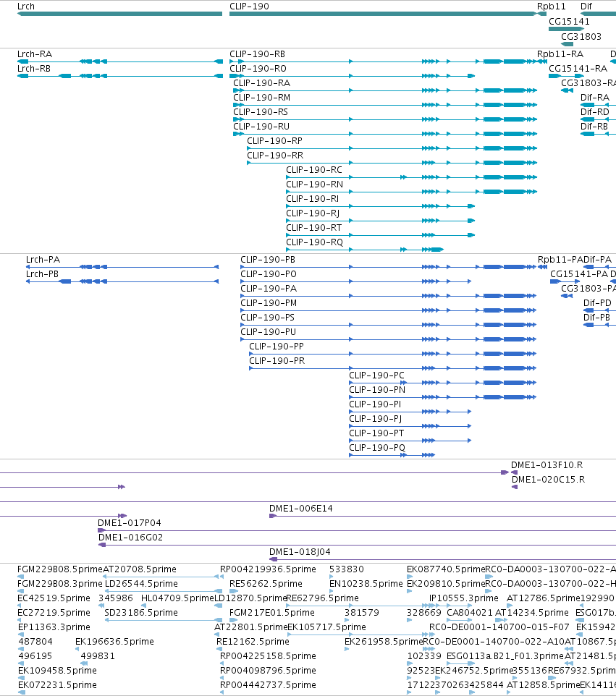Select protein CLIP-190-PP
The width and height of the screenshot is (616, 696).
pos(277,347)
